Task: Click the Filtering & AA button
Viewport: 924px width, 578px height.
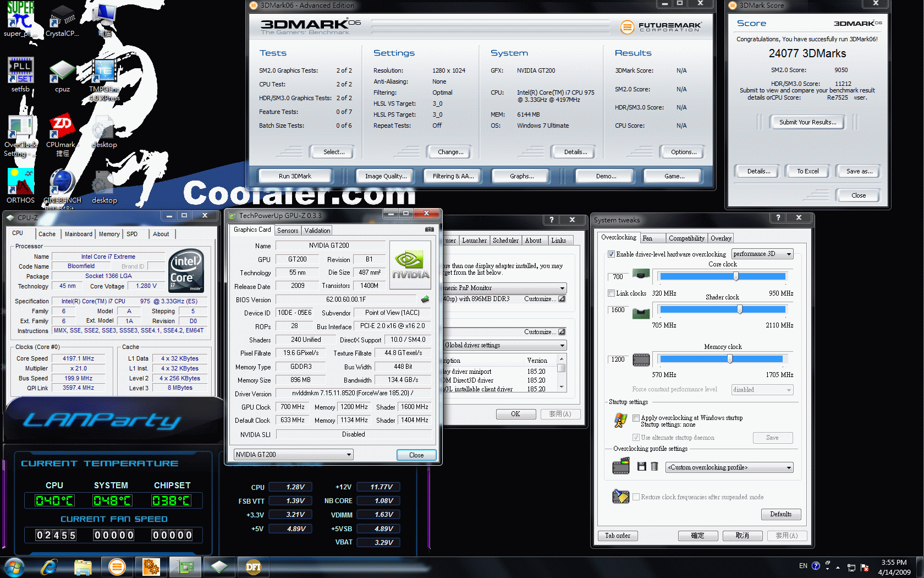Action: click(x=453, y=176)
